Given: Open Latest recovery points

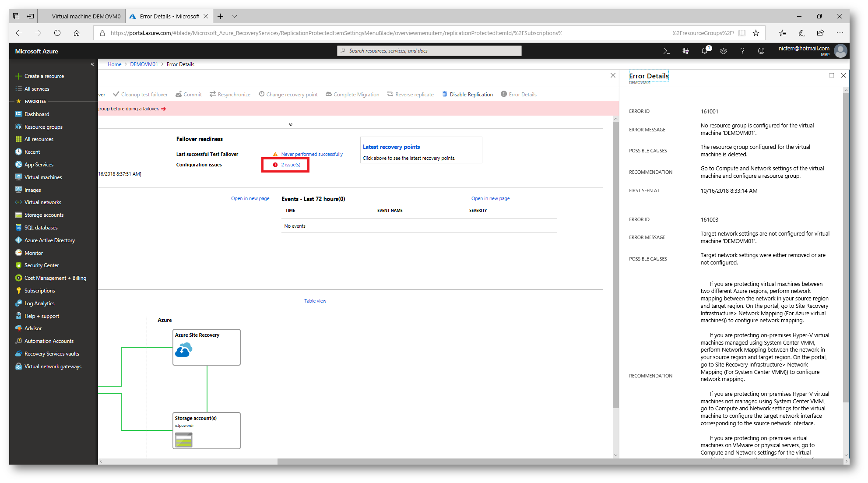Looking at the screenshot, I should (391, 147).
